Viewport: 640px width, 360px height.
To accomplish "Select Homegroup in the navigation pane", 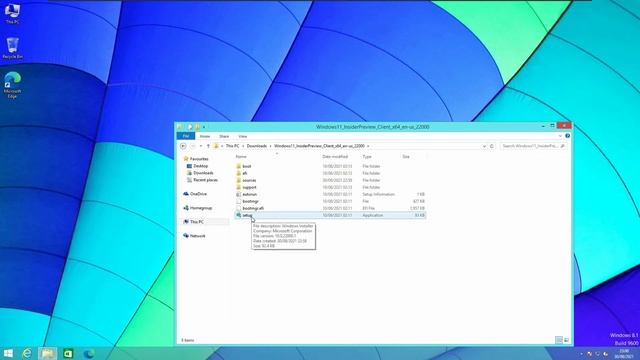I will 198,208.
